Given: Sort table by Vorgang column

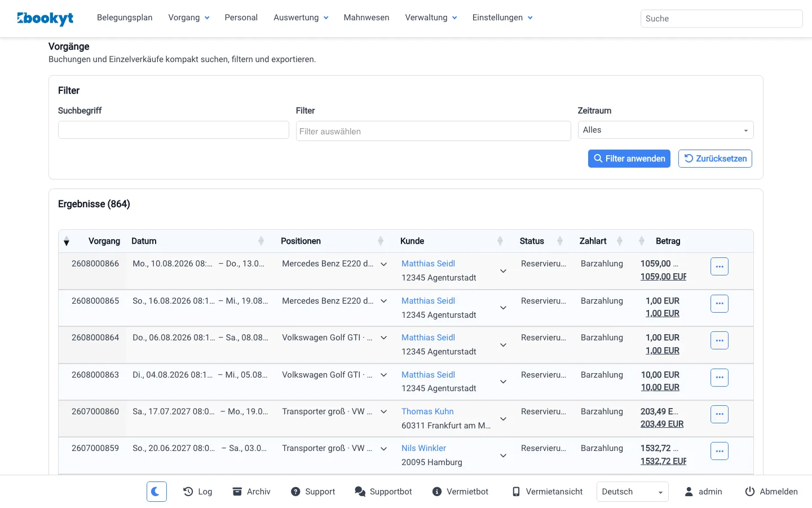Looking at the screenshot, I should 92,241.
